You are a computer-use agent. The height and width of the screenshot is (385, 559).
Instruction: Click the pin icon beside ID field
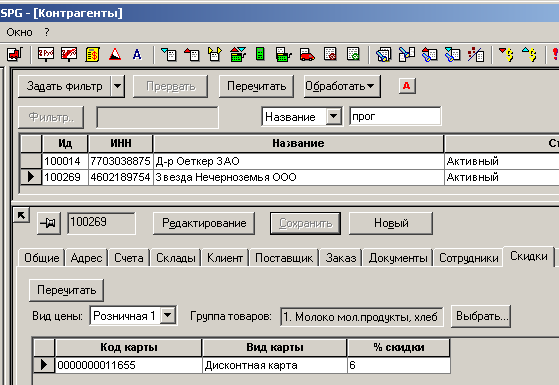coord(49,223)
